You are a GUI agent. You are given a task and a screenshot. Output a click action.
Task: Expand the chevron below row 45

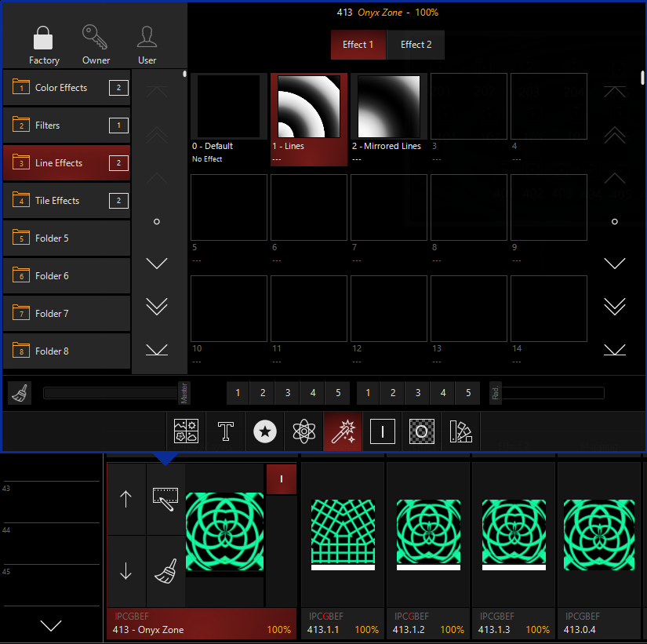[x=51, y=625]
